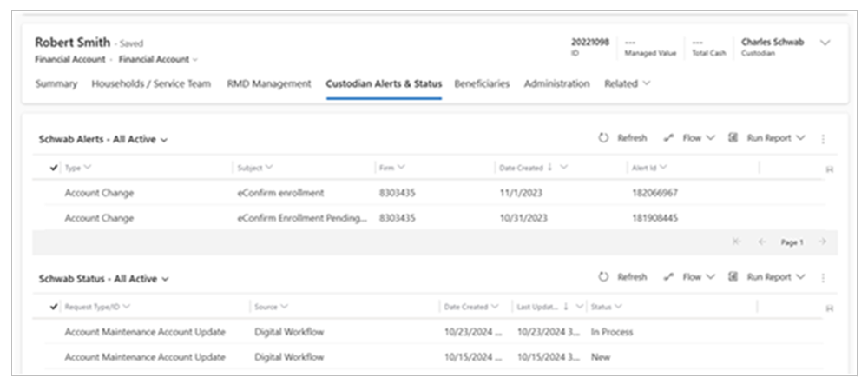868x391 pixels.
Task: Open the Beneficiaries tab
Action: pos(482,84)
